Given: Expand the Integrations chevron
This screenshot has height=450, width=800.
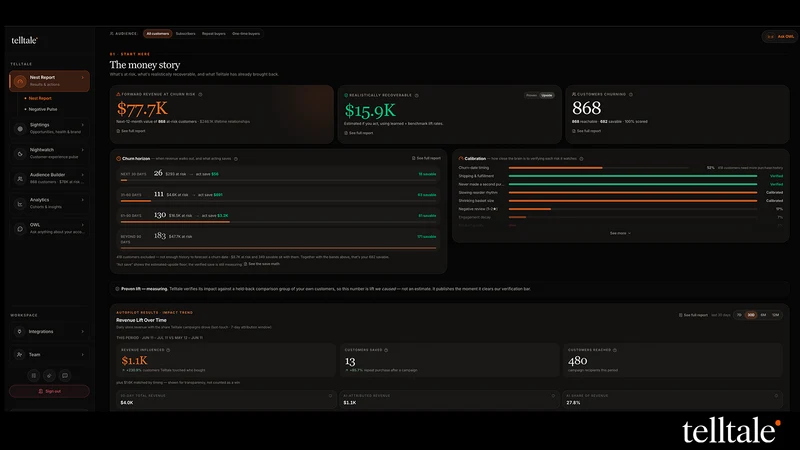Looking at the screenshot, I should point(83,332).
